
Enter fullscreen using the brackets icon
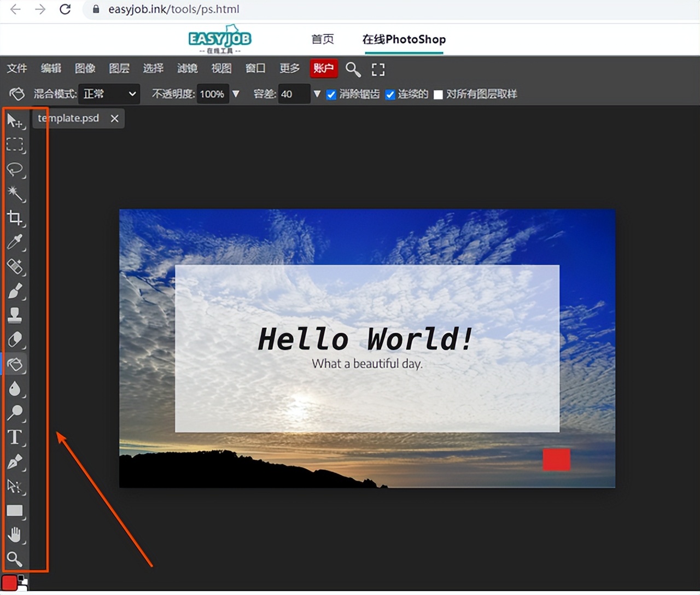click(378, 69)
